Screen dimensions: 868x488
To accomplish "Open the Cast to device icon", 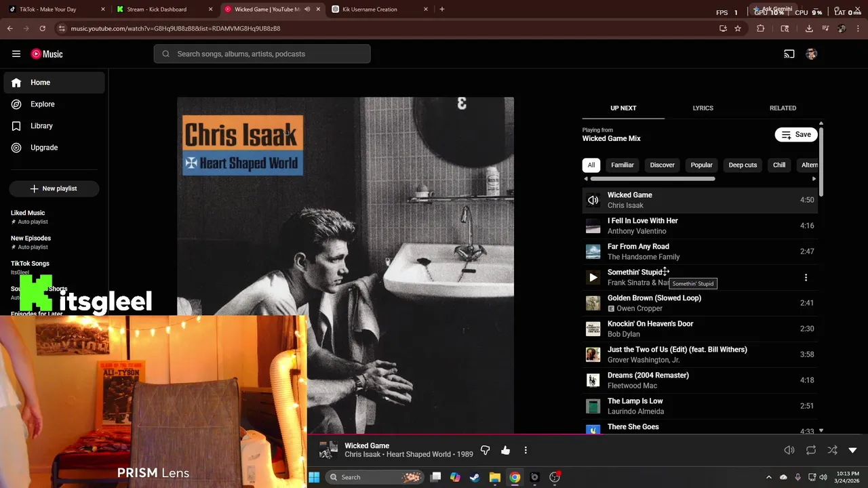I will (x=789, y=54).
